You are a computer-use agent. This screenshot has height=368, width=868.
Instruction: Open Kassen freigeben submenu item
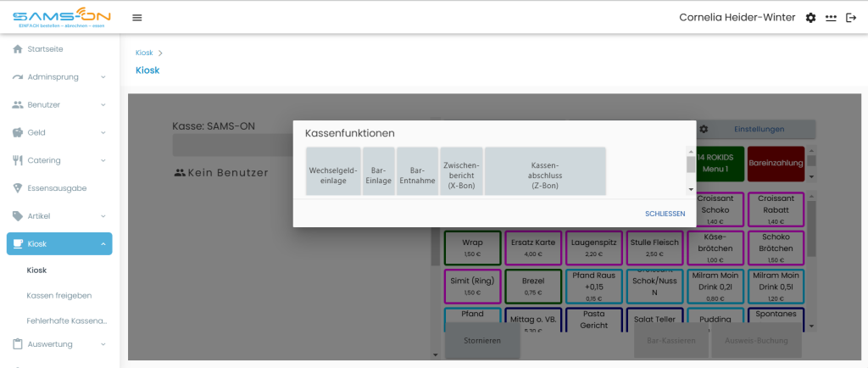[x=59, y=296]
